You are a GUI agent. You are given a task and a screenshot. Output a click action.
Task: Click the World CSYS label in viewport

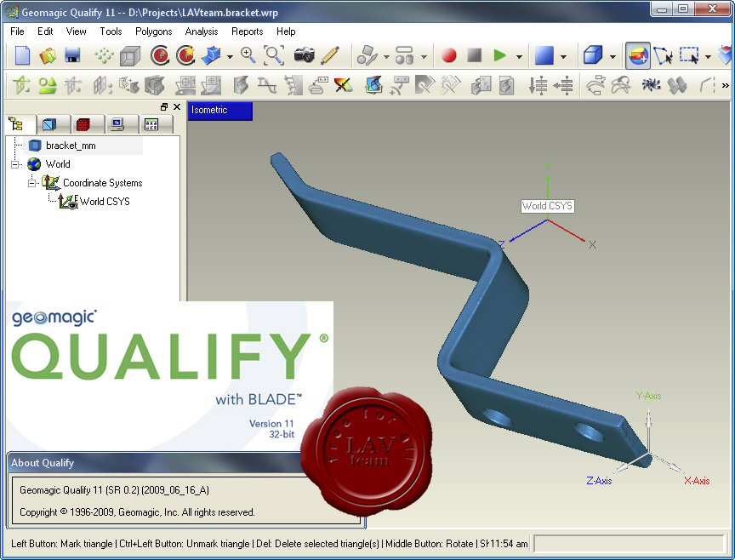point(547,206)
